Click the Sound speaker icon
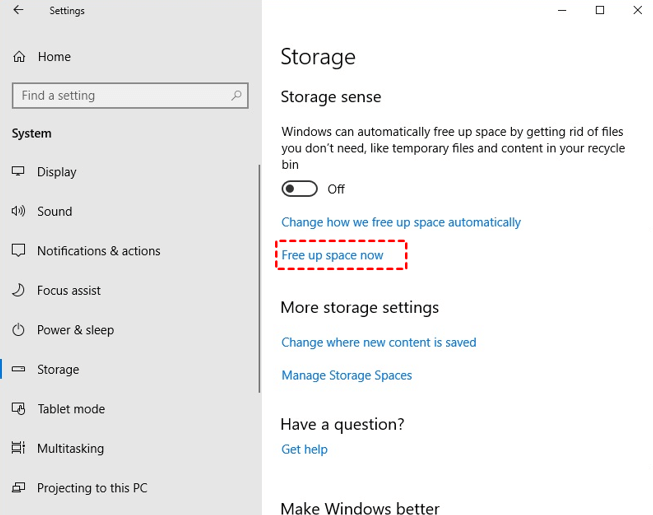 18,211
